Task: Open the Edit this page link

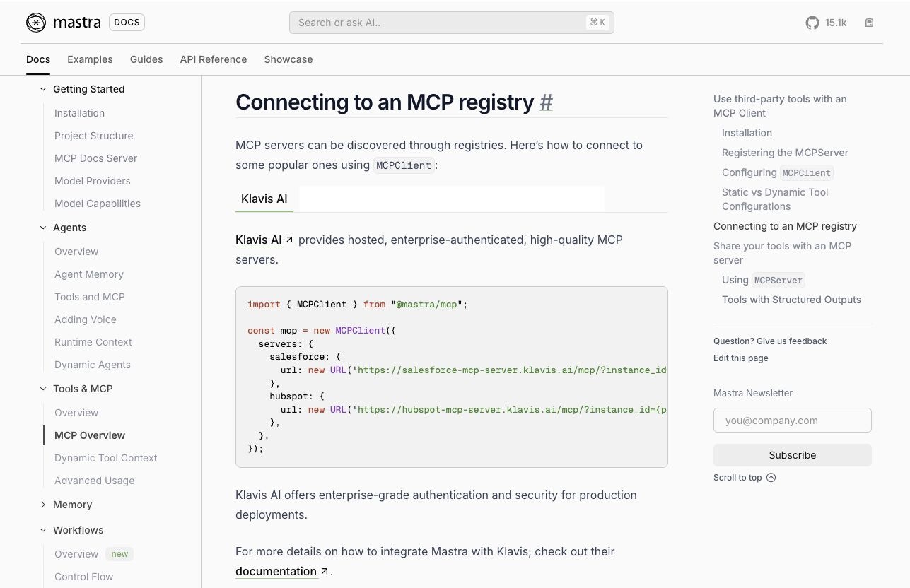Action: [x=740, y=358]
